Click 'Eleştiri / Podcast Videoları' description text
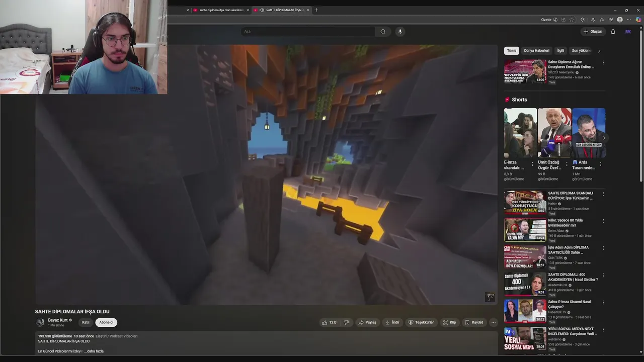Image resolution: width=644 pixels, height=362 pixels. click(x=116, y=336)
